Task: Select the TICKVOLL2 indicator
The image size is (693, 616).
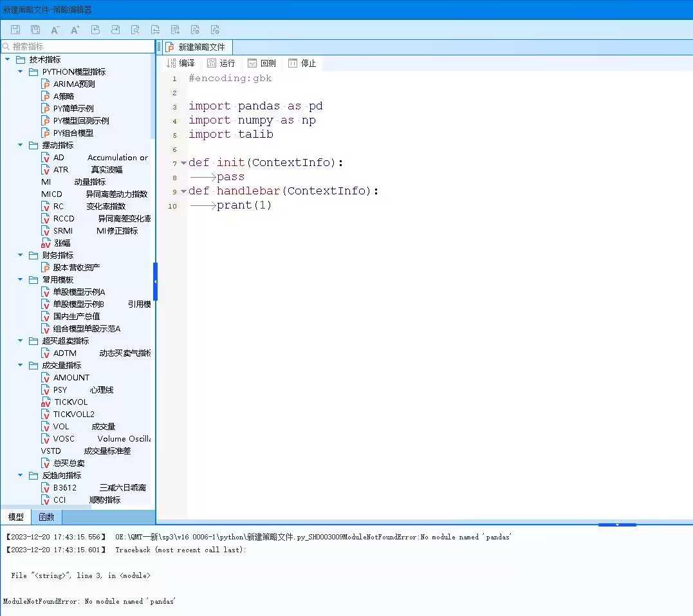Action: tap(68, 415)
